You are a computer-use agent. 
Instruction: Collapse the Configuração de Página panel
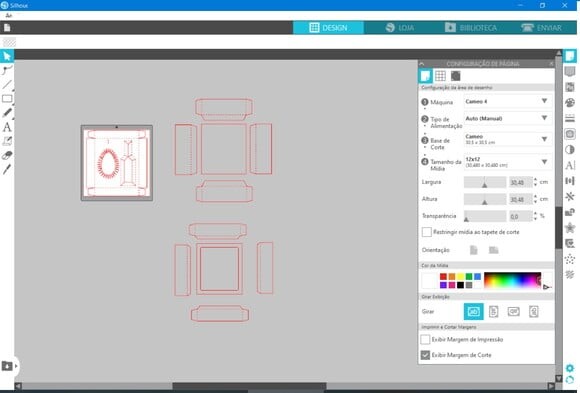point(422,64)
